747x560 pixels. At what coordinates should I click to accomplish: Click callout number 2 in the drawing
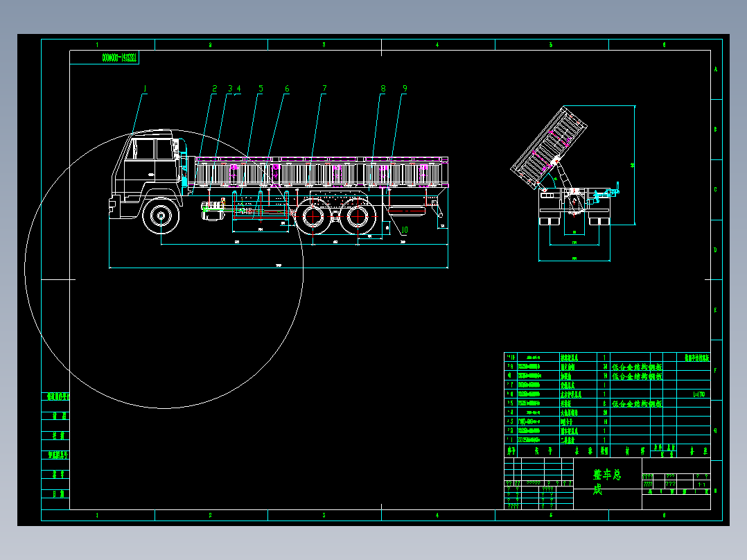(214, 89)
